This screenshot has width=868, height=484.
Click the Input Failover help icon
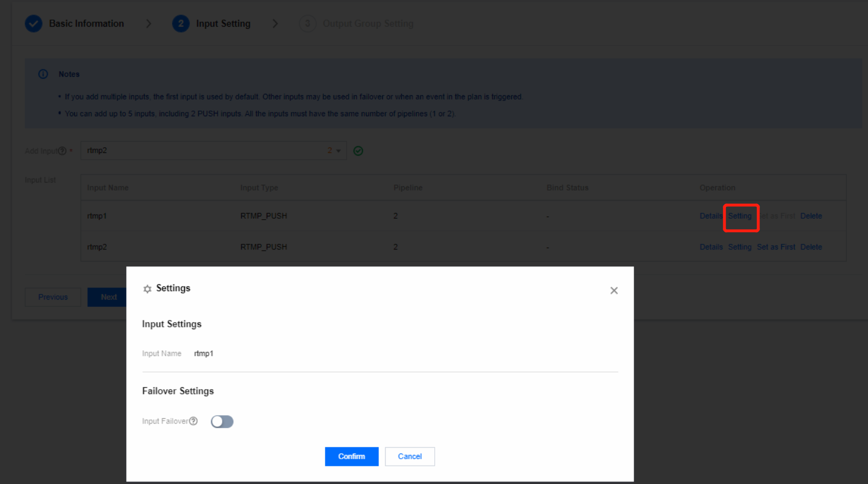[193, 421]
